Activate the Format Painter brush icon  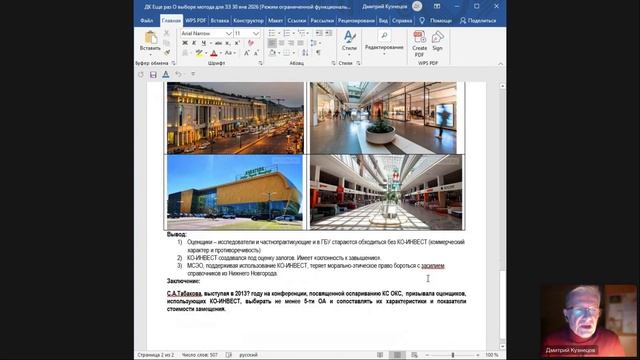coord(167,52)
